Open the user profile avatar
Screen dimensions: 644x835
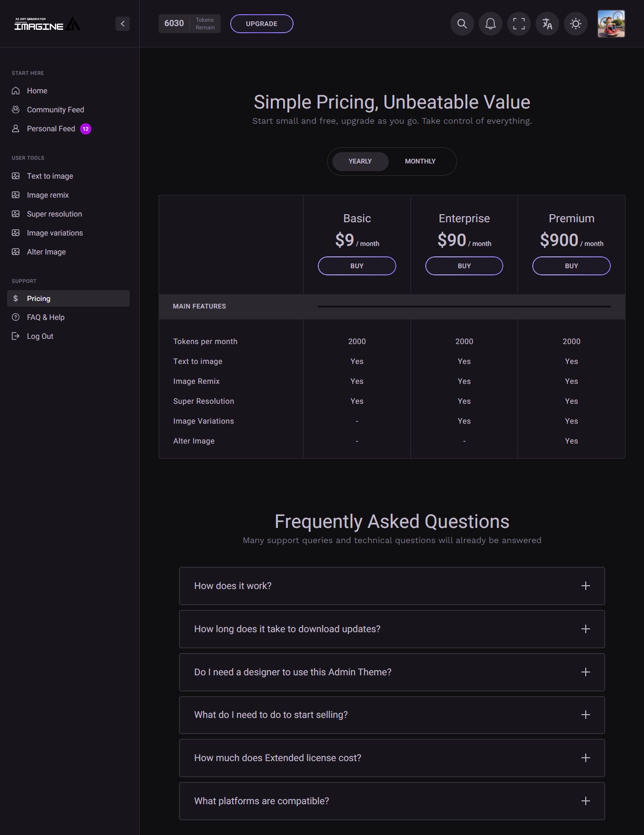tap(611, 24)
